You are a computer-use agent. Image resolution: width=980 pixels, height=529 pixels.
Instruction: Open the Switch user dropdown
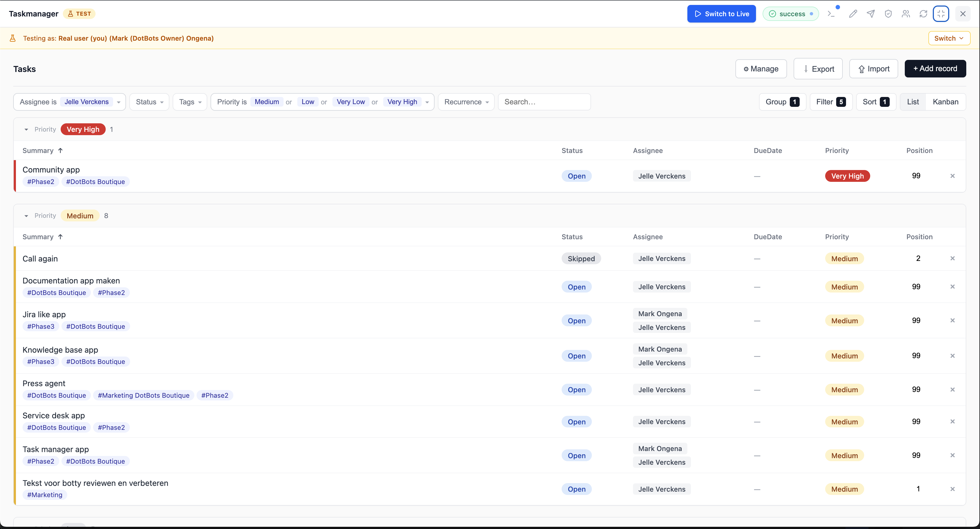[x=949, y=38]
